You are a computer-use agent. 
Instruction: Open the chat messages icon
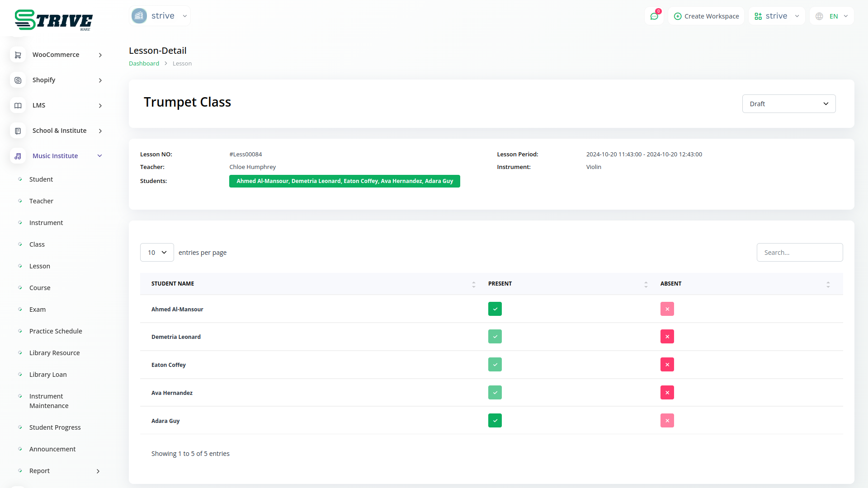click(x=654, y=16)
